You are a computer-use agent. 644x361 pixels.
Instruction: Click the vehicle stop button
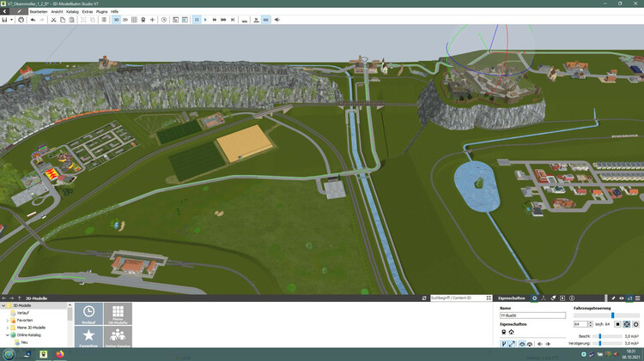(617, 324)
